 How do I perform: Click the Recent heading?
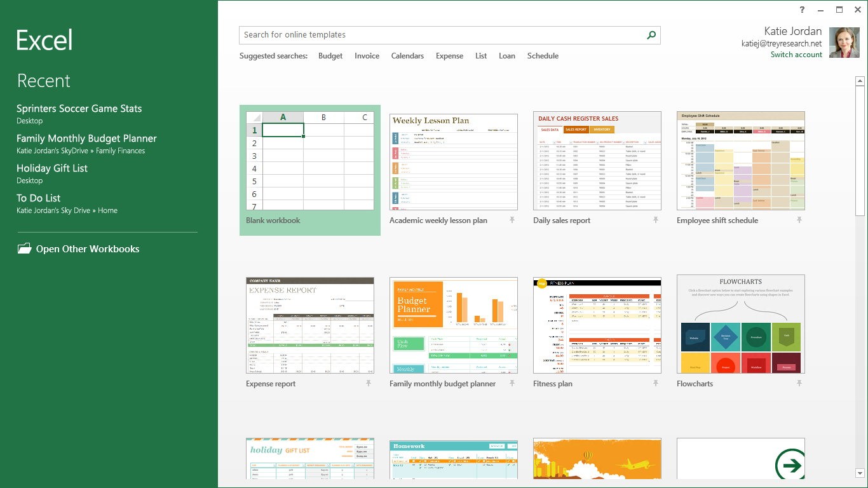(43, 81)
